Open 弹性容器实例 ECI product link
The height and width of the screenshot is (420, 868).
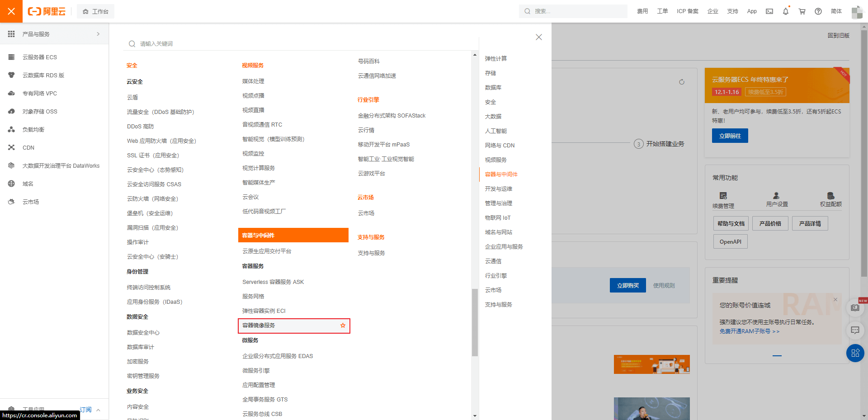click(264, 311)
